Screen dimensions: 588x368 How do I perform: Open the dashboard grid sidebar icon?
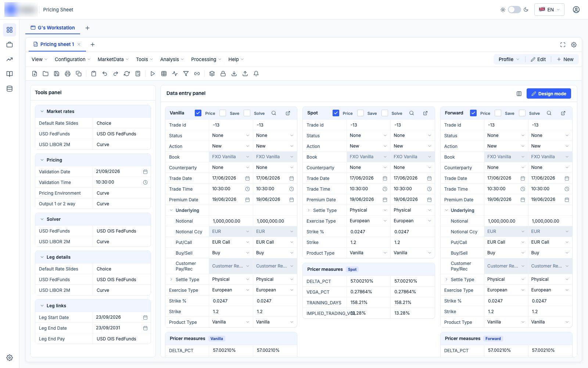click(10, 30)
